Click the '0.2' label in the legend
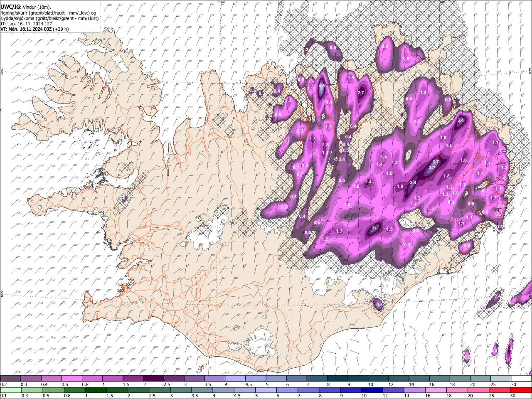 [3, 384]
